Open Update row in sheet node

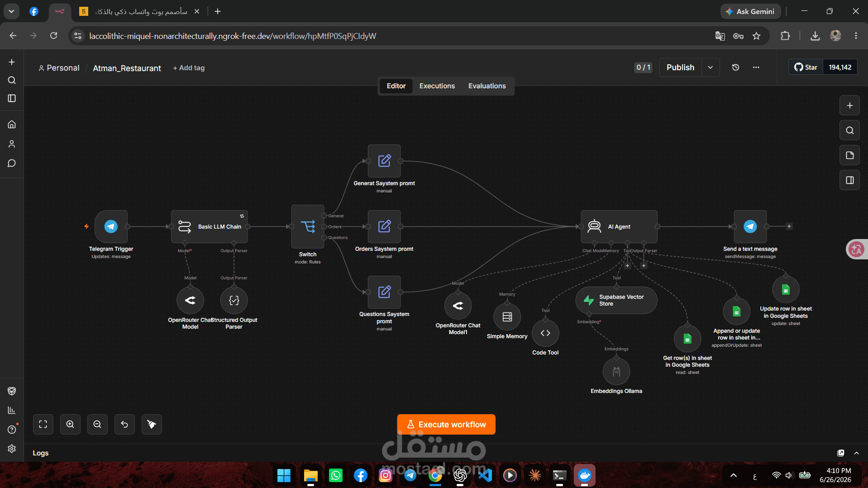(786, 289)
